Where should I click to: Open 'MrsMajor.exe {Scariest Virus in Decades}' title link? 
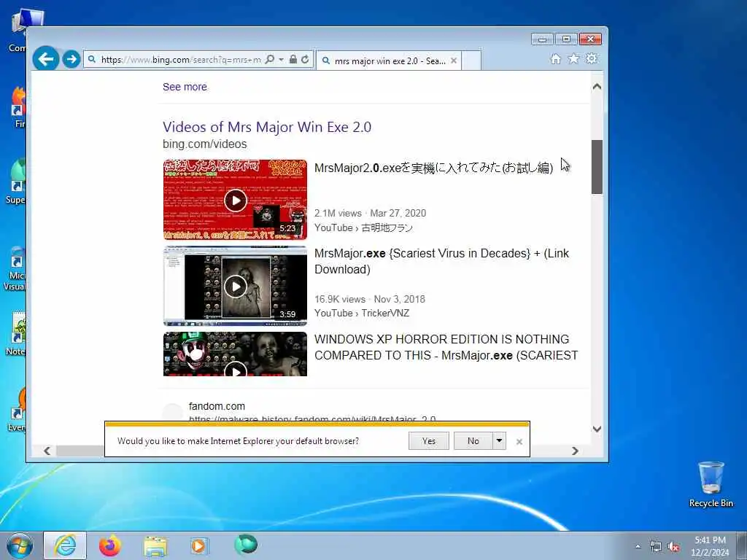[441, 262]
